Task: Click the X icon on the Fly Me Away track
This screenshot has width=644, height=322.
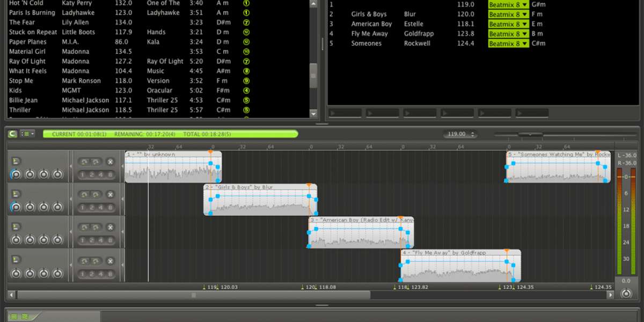Action: 110,260
